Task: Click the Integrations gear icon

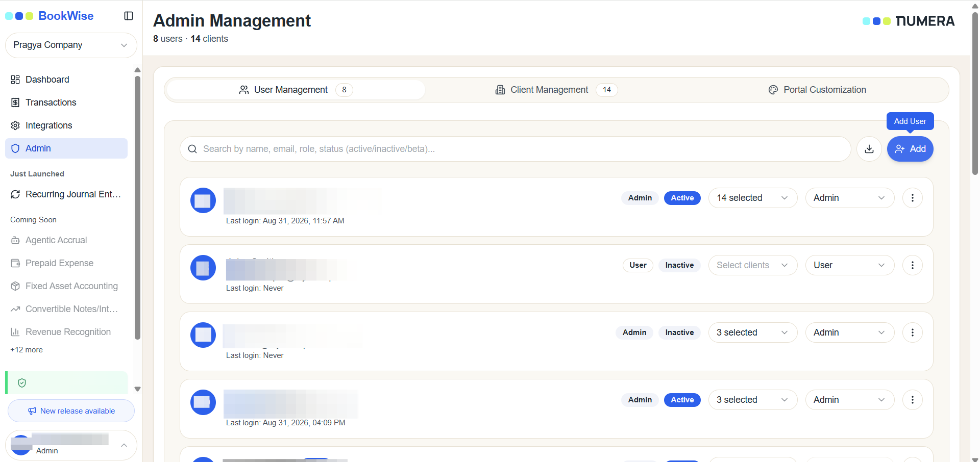Action: pos(15,125)
